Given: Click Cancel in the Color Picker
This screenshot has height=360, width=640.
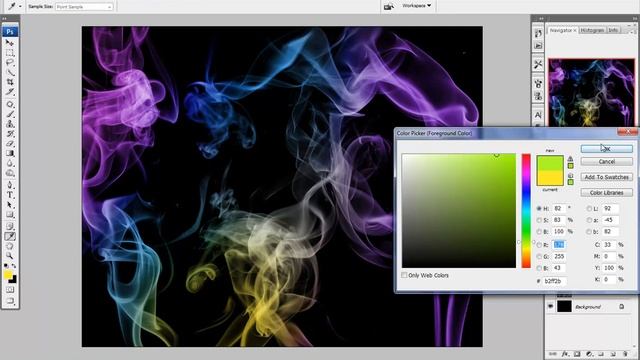Looking at the screenshot, I should click(x=607, y=162).
